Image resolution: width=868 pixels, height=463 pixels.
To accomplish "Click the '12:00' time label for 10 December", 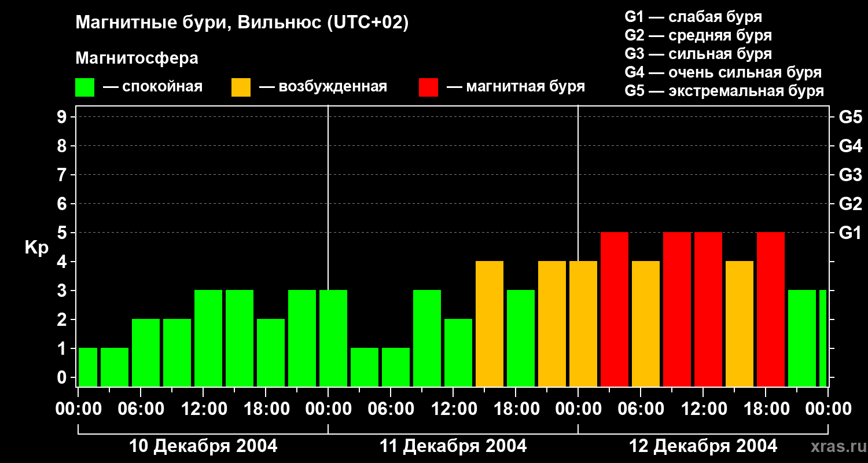I will pyautogui.click(x=203, y=409).
